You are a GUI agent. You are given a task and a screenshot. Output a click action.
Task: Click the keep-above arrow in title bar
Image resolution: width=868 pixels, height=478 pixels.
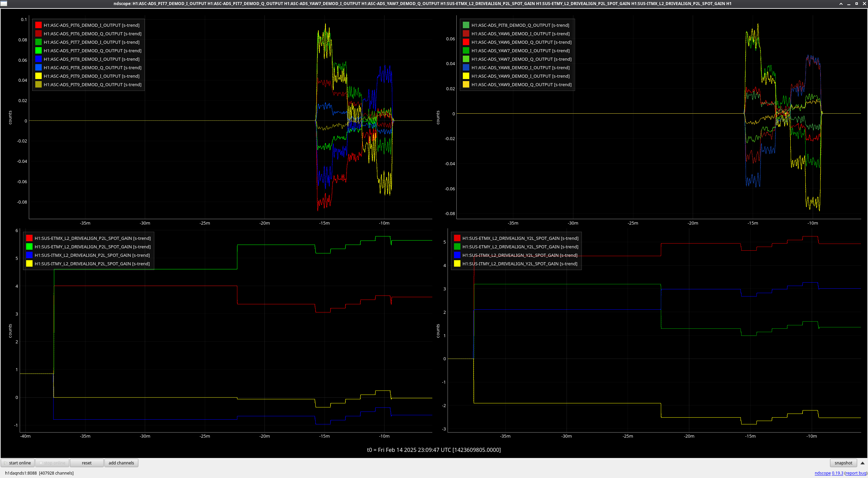point(841,3)
